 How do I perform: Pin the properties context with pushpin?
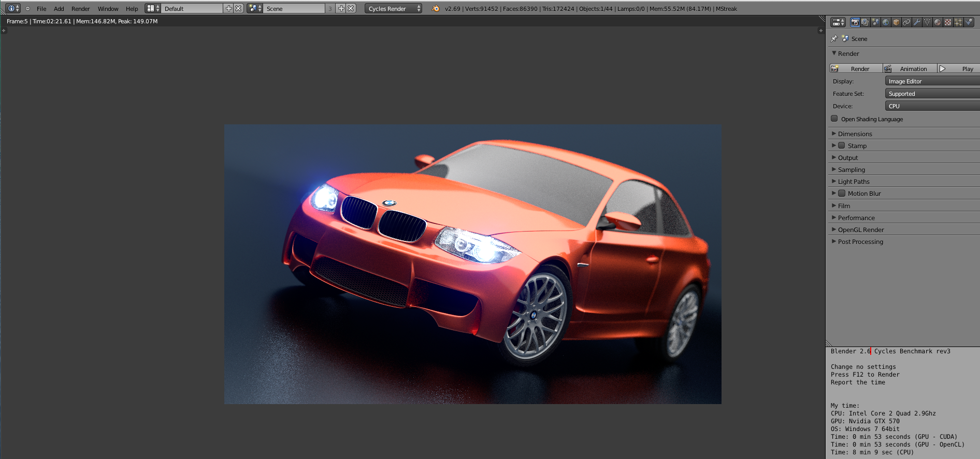(834, 39)
